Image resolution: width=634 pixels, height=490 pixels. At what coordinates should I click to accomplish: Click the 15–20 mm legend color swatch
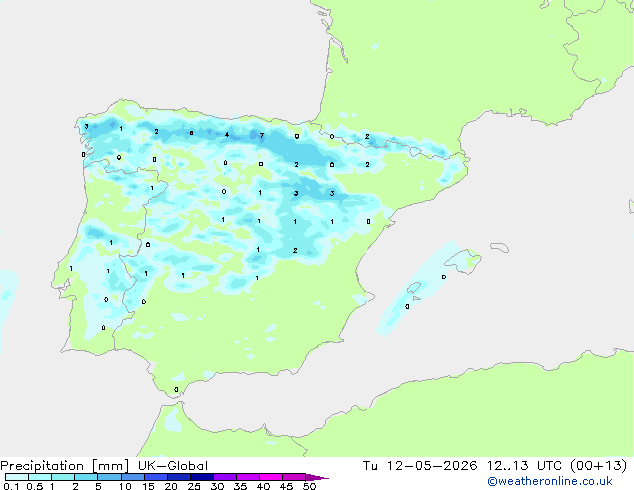coord(155,477)
